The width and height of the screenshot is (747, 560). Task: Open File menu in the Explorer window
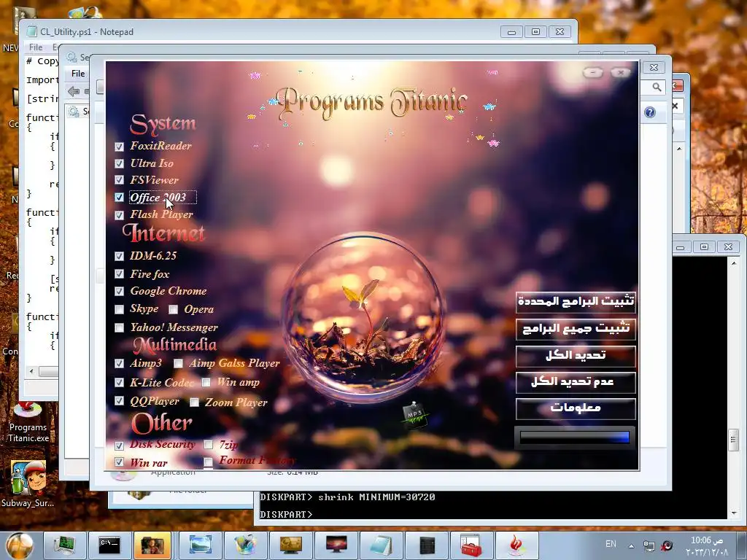pos(78,74)
